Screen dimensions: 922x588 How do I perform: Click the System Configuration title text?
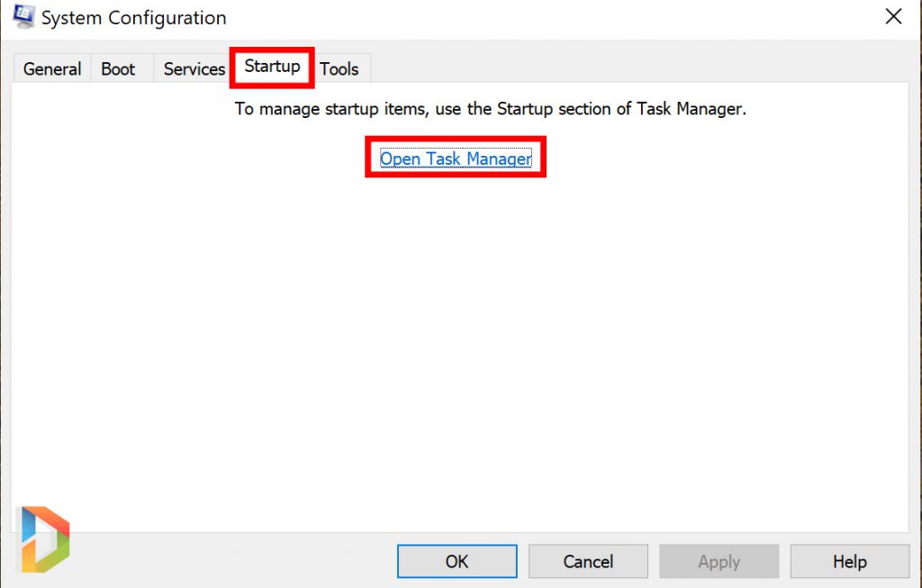134,18
